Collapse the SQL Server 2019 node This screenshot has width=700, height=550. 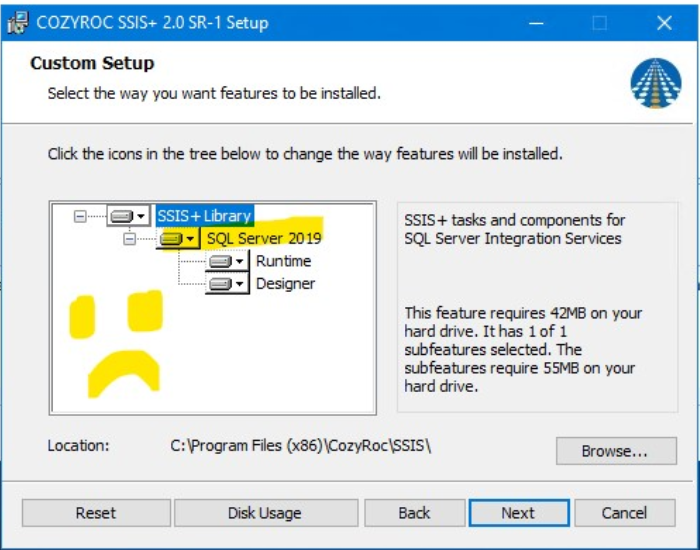click(129, 239)
